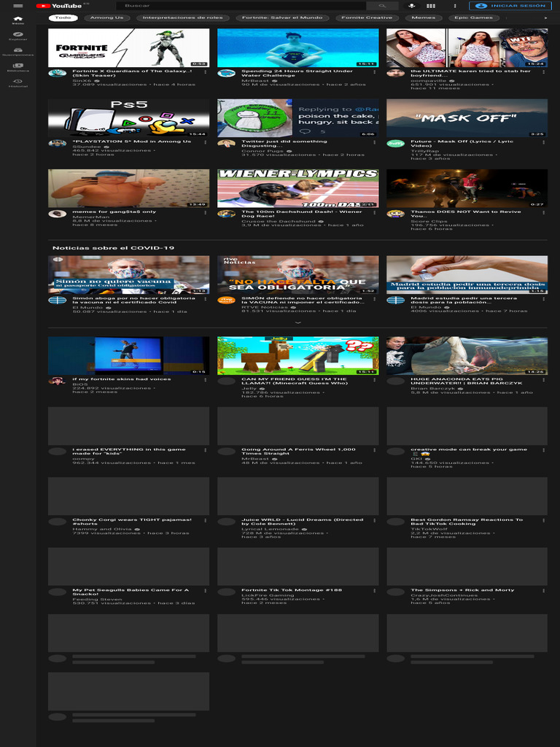Click the search magnifier button
Viewport: 560px width, 747px height.
(382, 6)
